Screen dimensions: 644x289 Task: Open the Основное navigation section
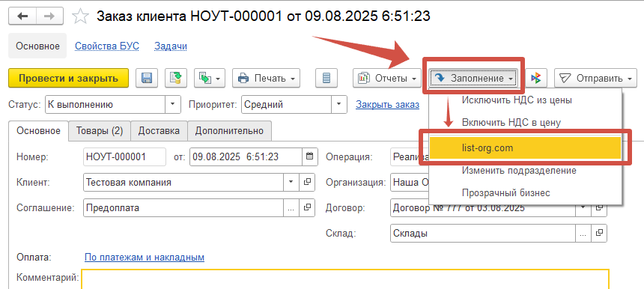pos(37,46)
